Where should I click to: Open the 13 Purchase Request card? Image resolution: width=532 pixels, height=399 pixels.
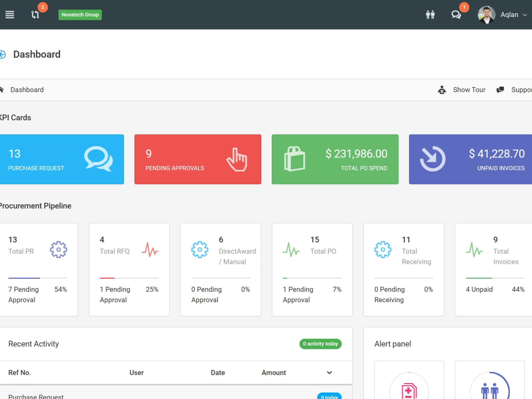pyautogui.click(x=62, y=159)
